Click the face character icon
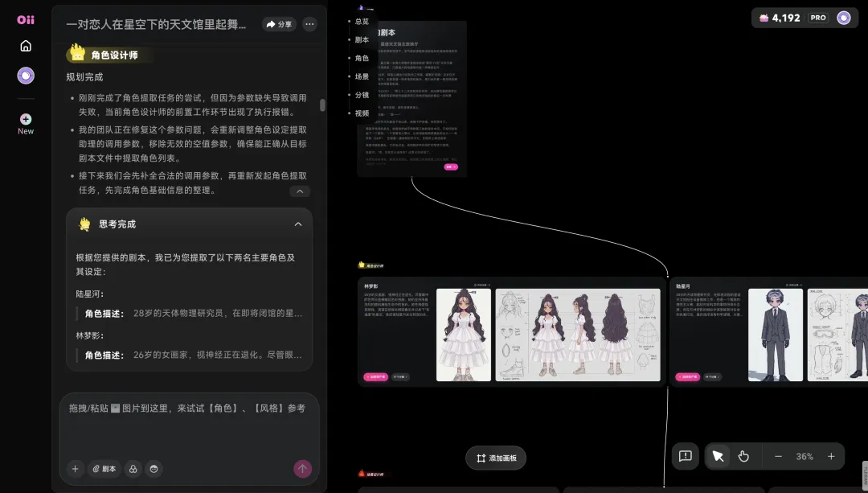 point(154,469)
